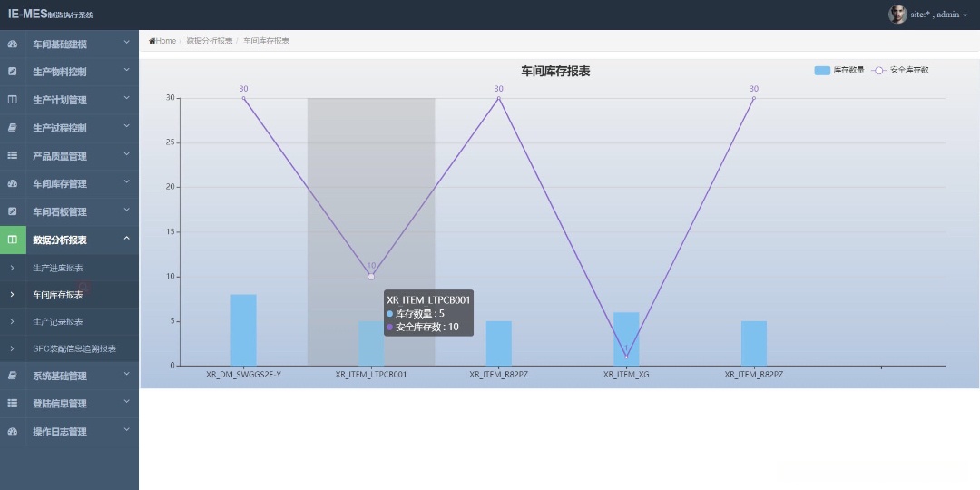This screenshot has width=980, height=490.
Task: Select the 车间基础建模 menu label
Action: click(60, 44)
